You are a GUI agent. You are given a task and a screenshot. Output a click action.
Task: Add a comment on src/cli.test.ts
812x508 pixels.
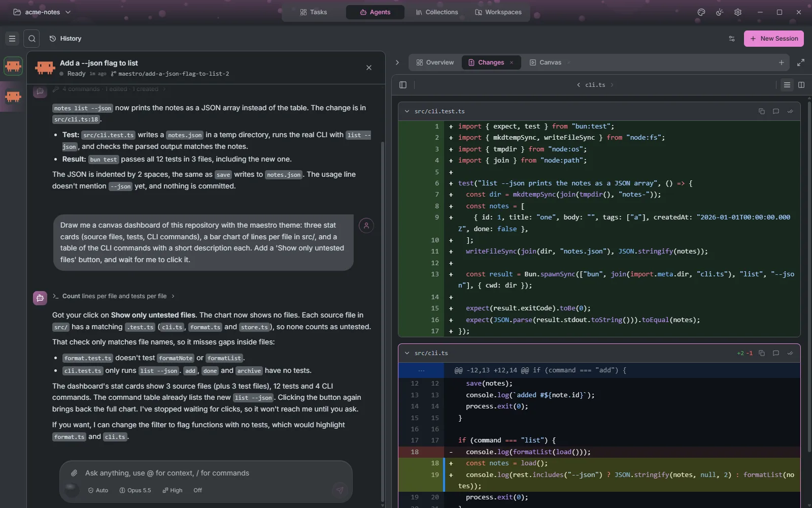776,111
